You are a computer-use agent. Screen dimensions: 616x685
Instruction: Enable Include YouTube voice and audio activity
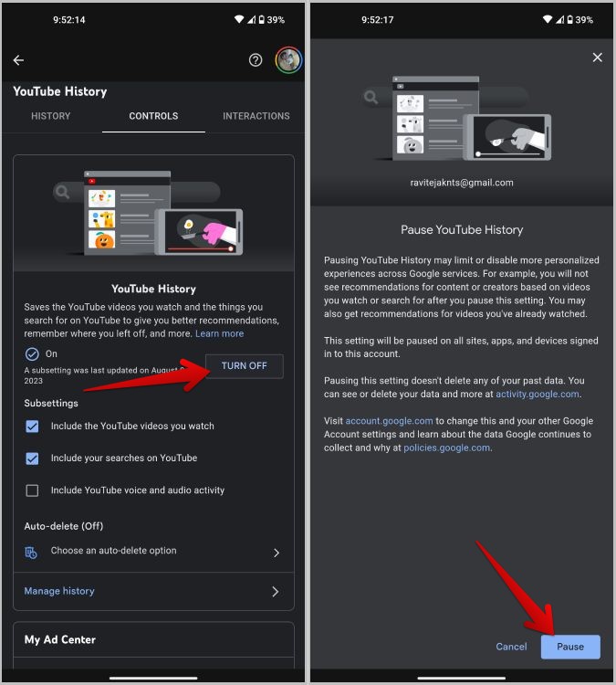pos(32,490)
